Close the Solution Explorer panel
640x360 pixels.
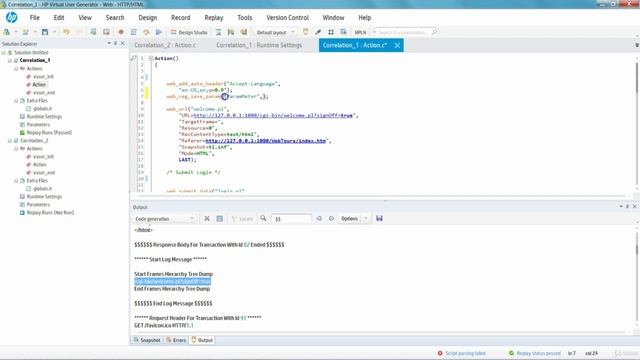pos(122,43)
